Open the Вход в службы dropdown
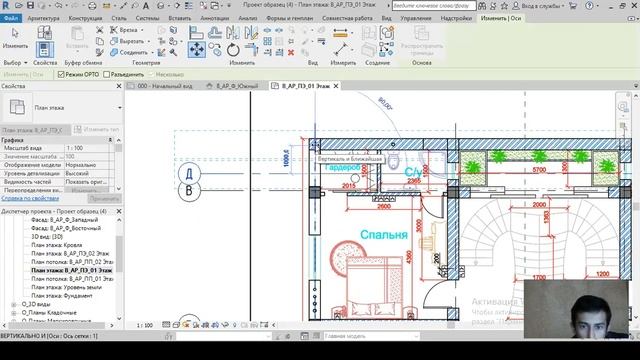Screen dimensions: 640x360 pyautogui.click(x=539, y=6)
